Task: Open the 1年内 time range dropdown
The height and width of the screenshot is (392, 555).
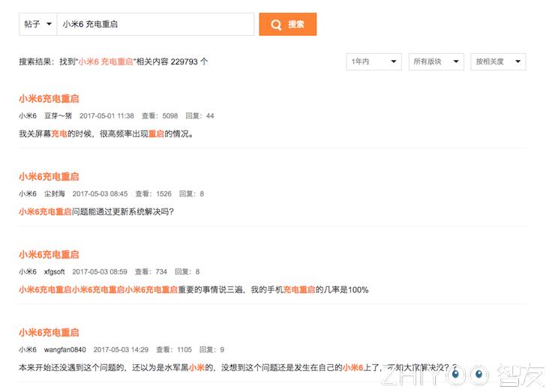Action: 373,61
